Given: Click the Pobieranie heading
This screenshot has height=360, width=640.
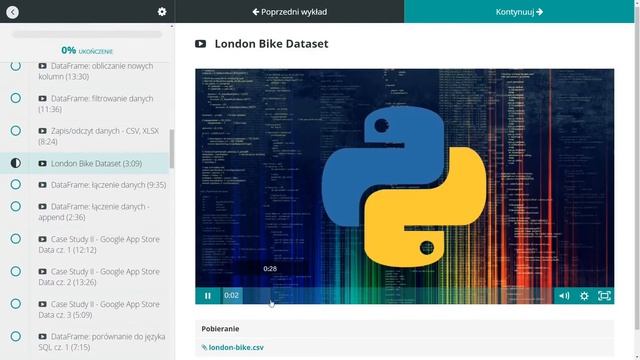Looking at the screenshot, I should [220, 329].
